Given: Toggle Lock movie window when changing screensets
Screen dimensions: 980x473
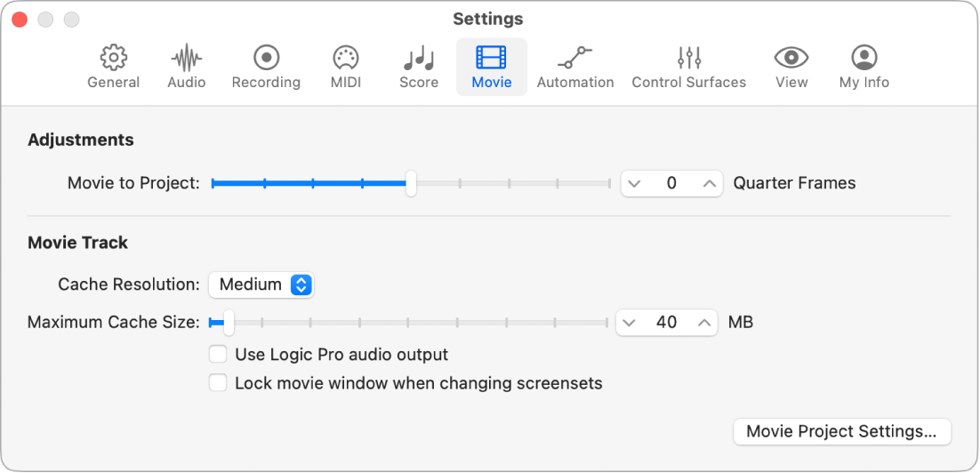Looking at the screenshot, I should point(218,383).
